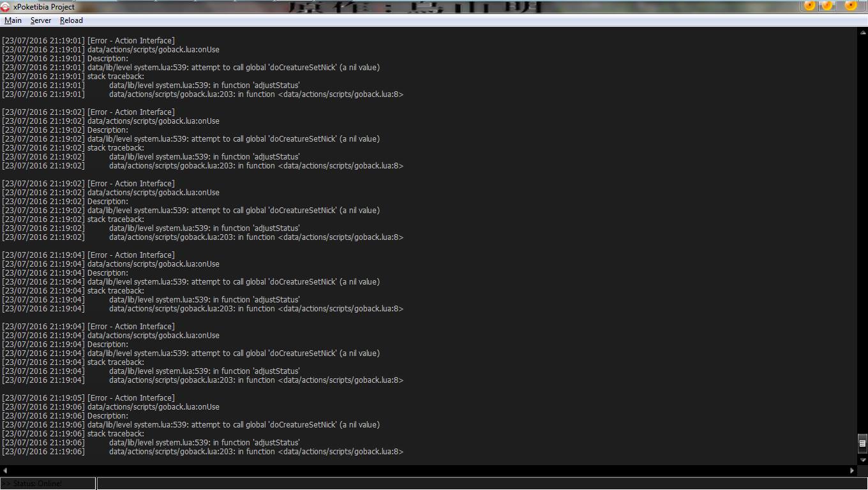Select the 21:19:06 'goback.lua:203' traceback line

(x=202, y=452)
